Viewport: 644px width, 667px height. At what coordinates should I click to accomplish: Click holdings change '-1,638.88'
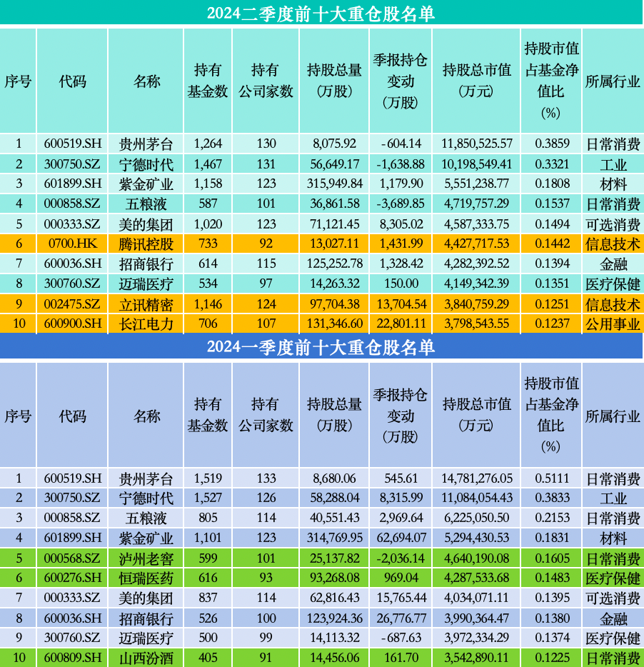point(401,164)
